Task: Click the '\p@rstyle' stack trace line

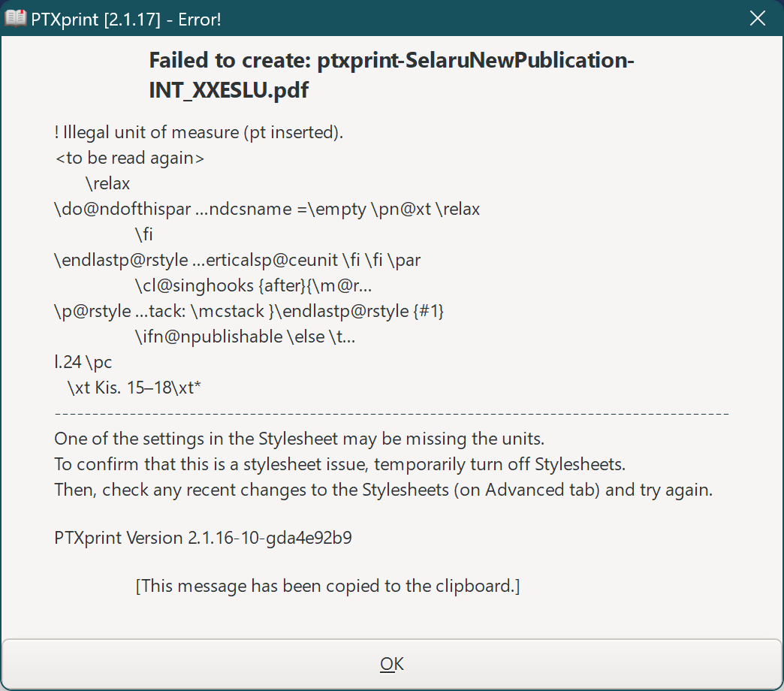Action: pos(248,310)
